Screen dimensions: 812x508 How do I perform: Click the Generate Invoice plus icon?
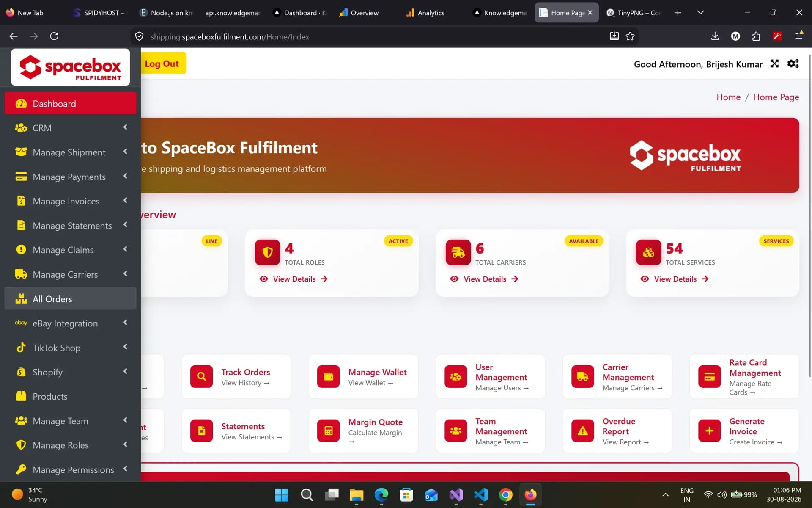[709, 431]
